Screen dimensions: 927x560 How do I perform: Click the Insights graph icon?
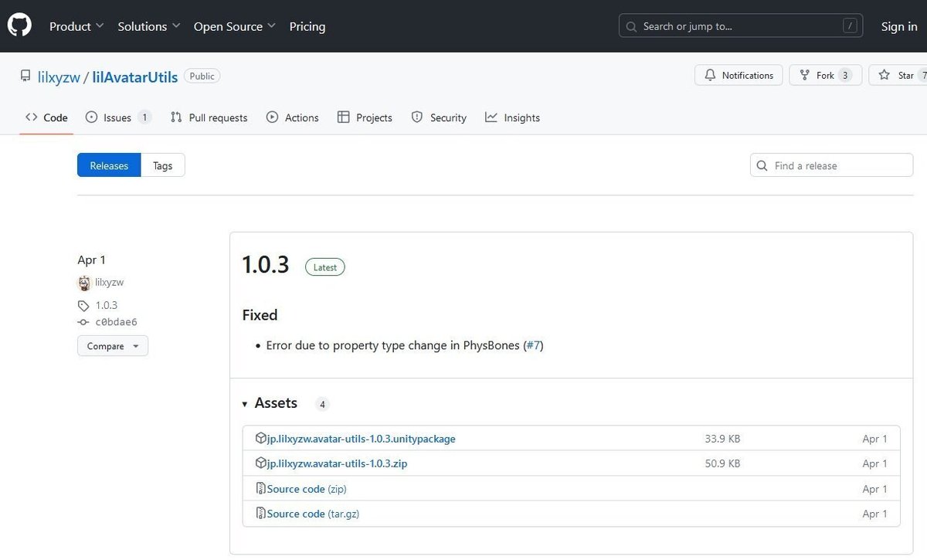(491, 117)
